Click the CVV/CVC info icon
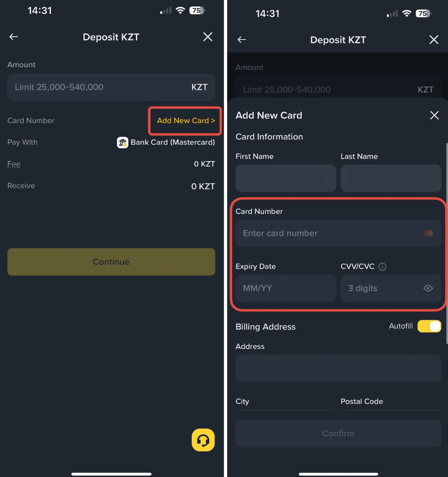The height and width of the screenshot is (477, 448). tap(382, 267)
